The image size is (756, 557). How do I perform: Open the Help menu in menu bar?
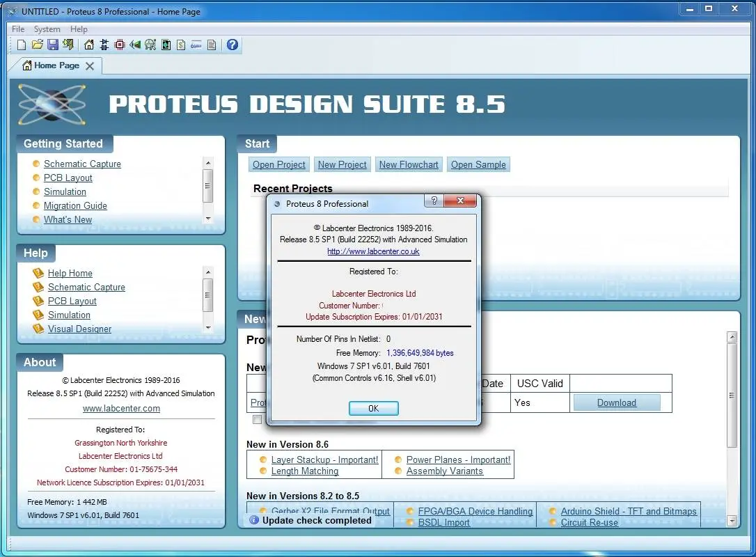(x=79, y=29)
